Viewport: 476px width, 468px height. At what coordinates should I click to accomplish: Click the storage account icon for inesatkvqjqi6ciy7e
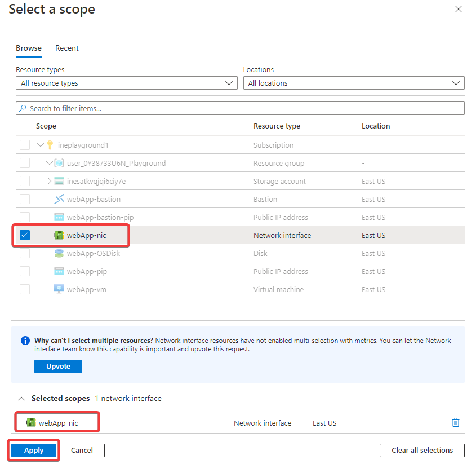click(59, 181)
